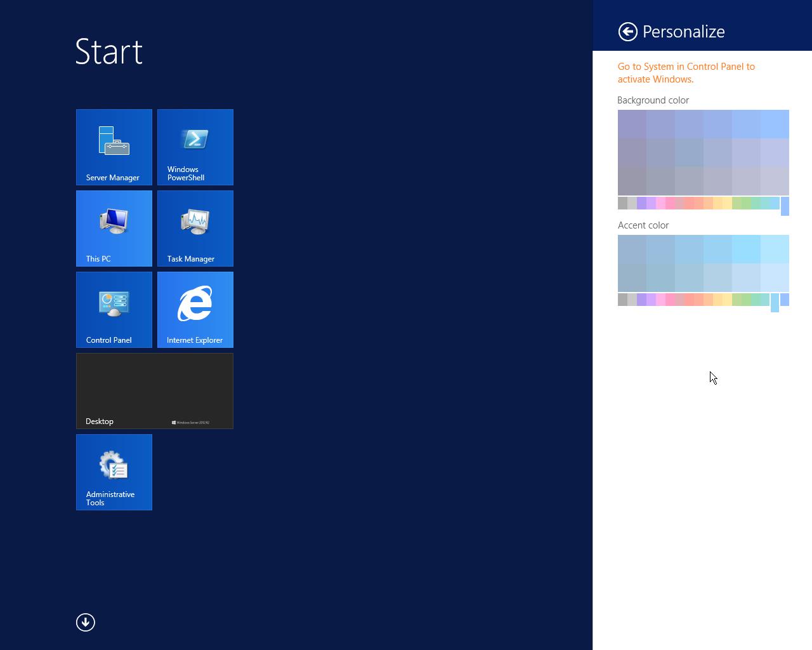
Task: Select dark gray hue in Accent color strip
Action: [622, 300]
